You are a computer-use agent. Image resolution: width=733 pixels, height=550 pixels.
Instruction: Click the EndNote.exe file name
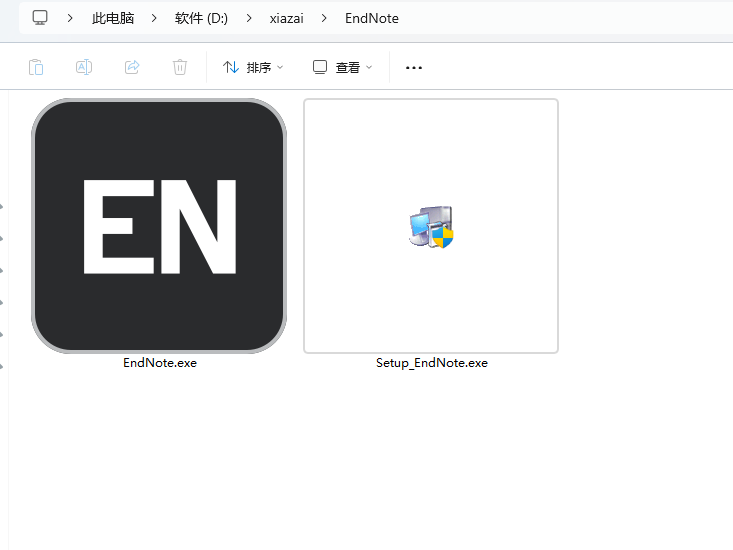coord(160,363)
